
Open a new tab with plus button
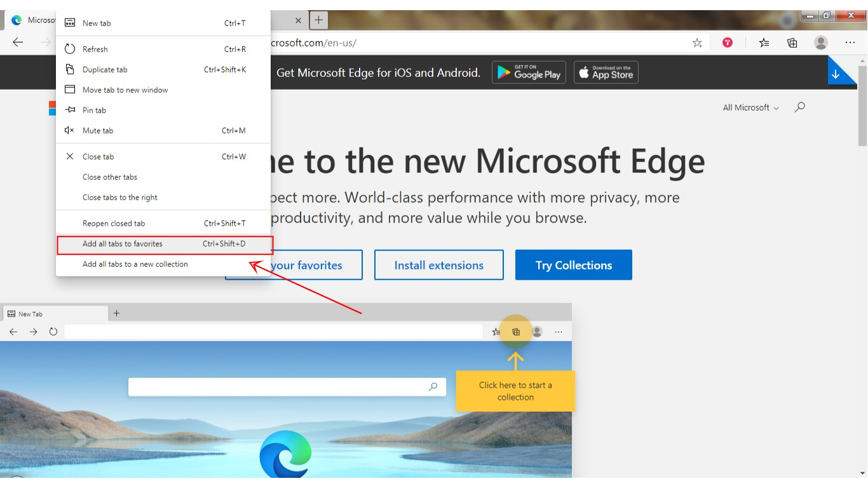pyautogui.click(x=319, y=20)
